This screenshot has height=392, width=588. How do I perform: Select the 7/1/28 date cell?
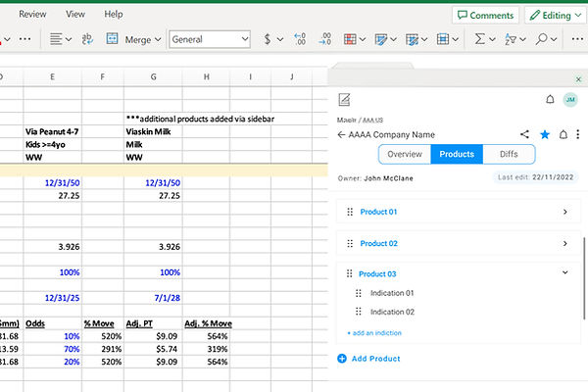click(x=153, y=298)
